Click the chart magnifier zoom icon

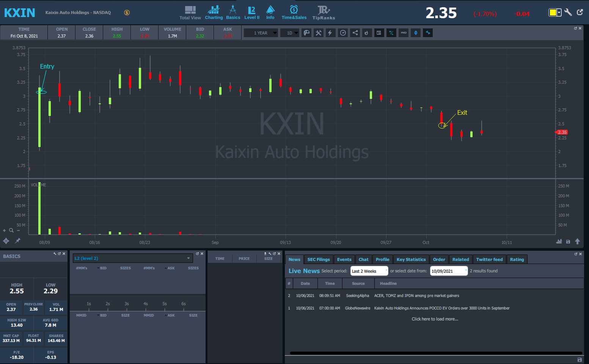point(11,230)
